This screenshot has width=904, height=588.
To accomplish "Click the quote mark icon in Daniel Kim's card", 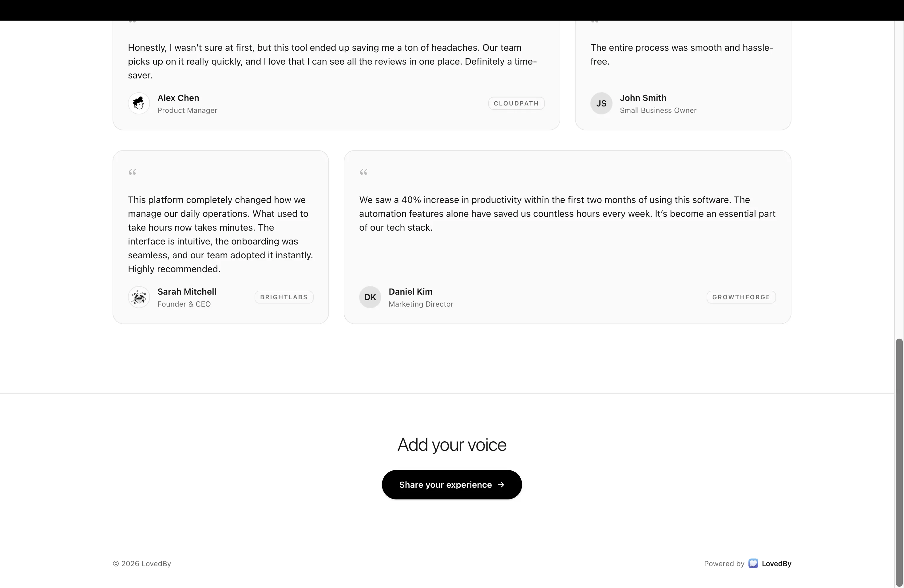I will click(x=363, y=173).
